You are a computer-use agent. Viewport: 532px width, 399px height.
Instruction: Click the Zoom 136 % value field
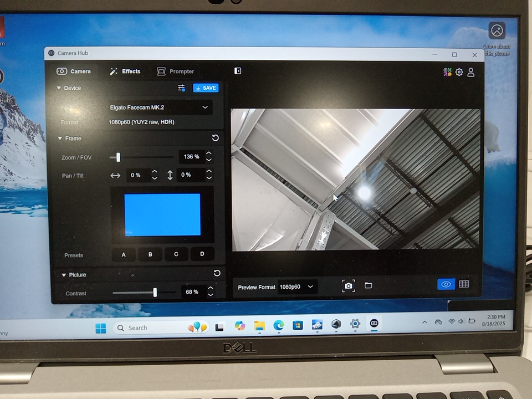(191, 157)
